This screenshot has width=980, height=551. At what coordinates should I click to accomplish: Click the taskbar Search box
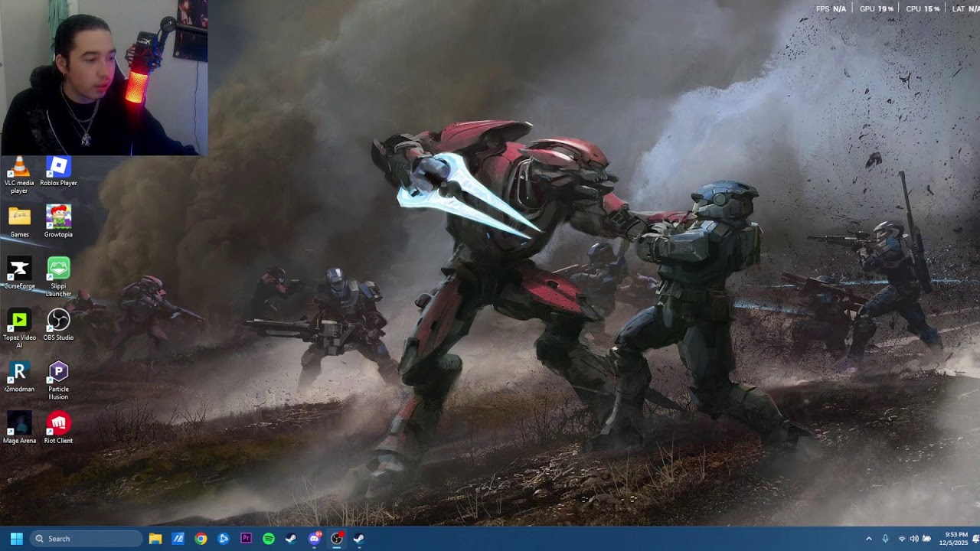(87, 539)
